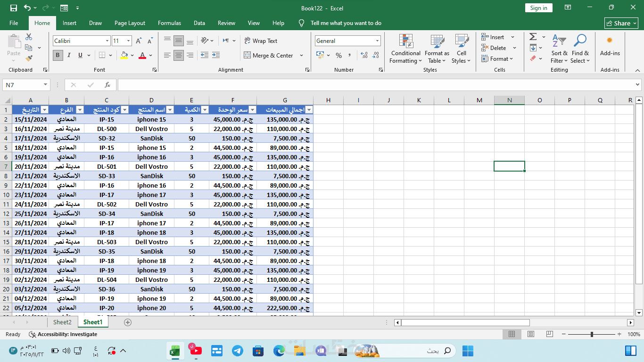644x362 pixels.
Task: Toggle Align Right
Action: pos(190,55)
